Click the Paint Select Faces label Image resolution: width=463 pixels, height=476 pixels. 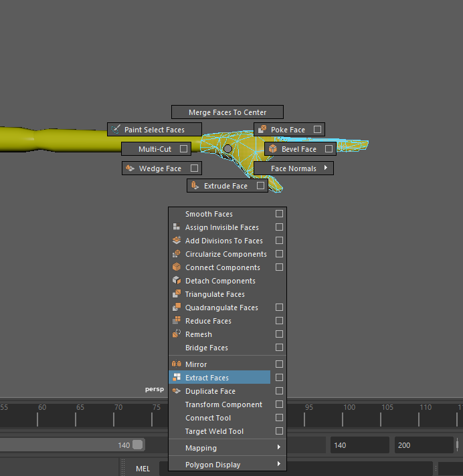(x=155, y=130)
